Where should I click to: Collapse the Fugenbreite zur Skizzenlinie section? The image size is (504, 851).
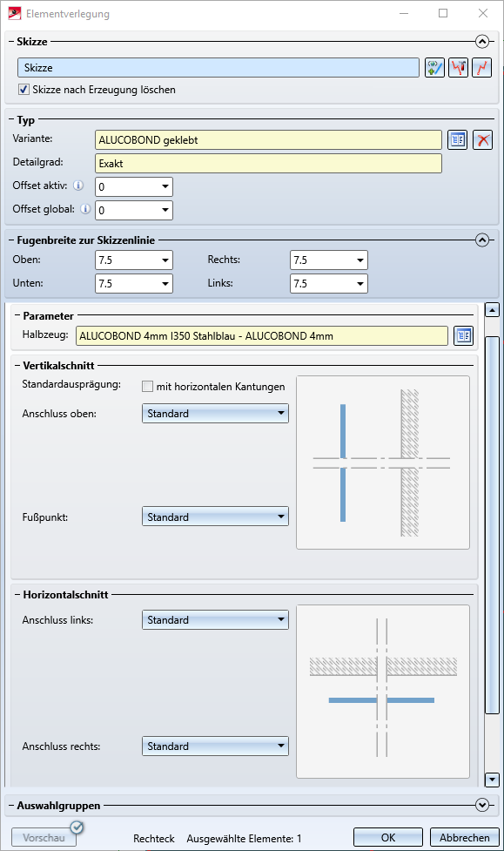[481, 240]
